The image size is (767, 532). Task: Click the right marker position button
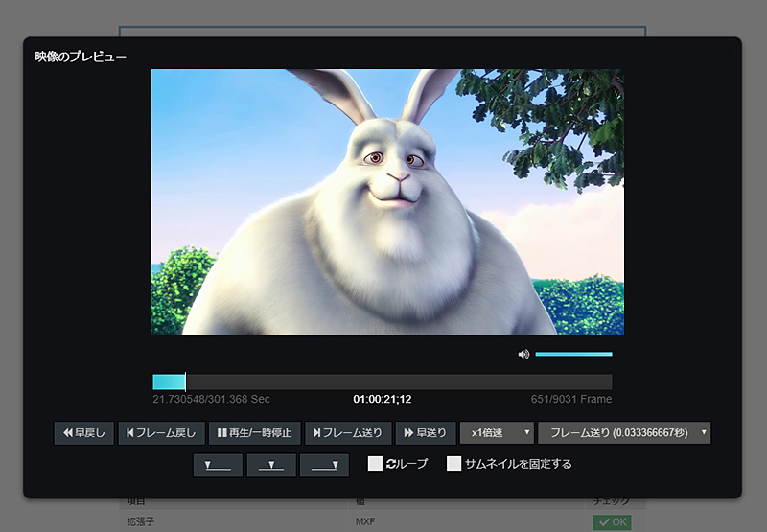point(324,465)
